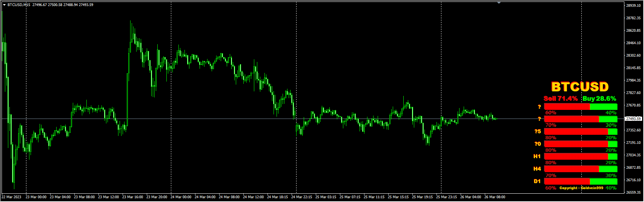Click the 28302.60 price axis label
644x202 pixels.
(x=633, y=56)
